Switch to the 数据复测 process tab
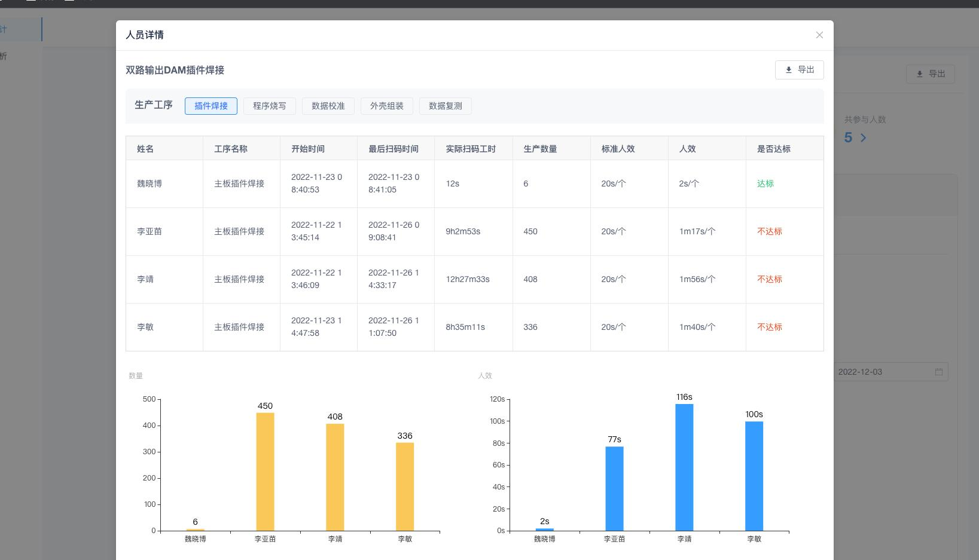The width and height of the screenshot is (979, 560). (446, 106)
